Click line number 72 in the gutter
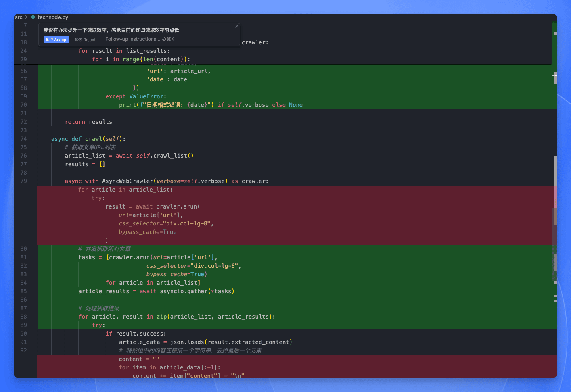 (x=23, y=122)
